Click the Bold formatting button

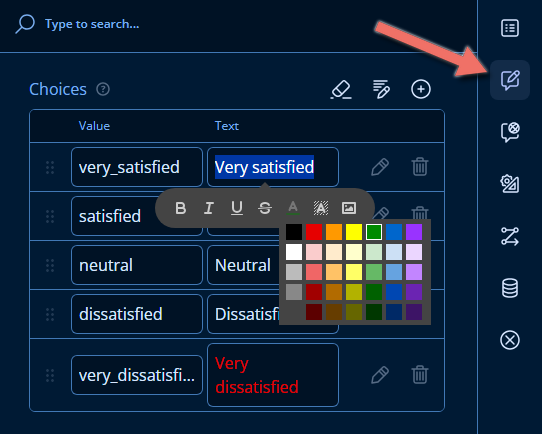pyautogui.click(x=180, y=208)
